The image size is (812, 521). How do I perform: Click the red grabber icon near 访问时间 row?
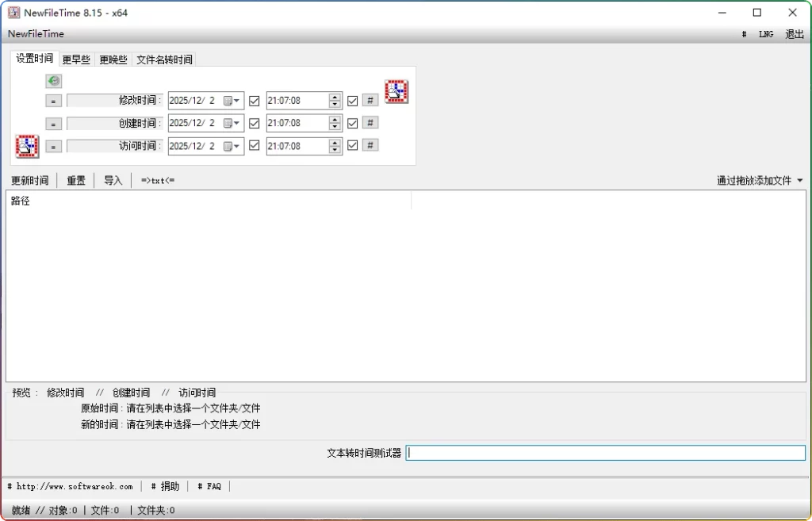pos(26,146)
